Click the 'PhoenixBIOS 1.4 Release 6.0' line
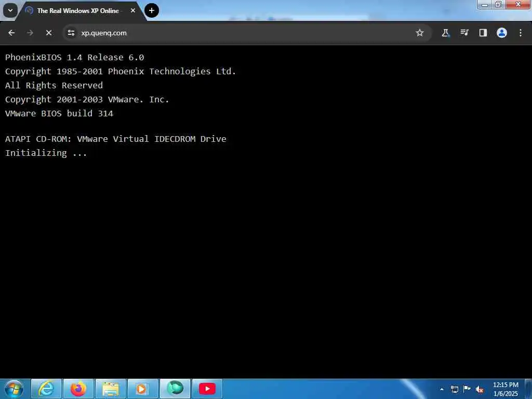 point(75,57)
